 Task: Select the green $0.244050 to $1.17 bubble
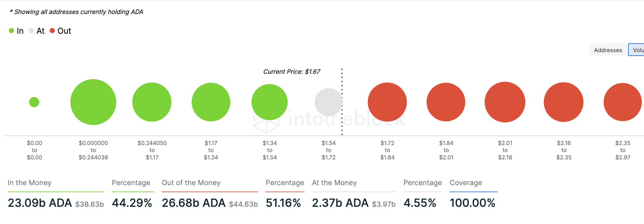[152, 102]
